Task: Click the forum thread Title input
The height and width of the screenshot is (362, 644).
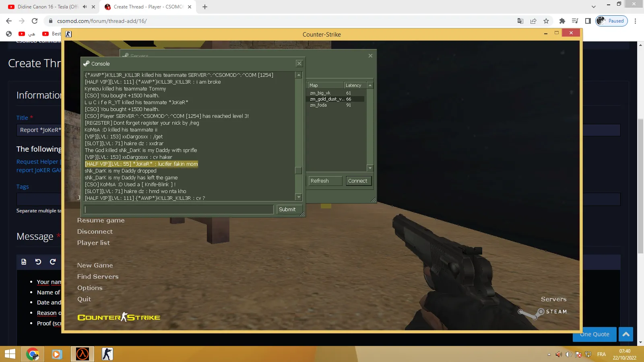Action: coord(39,130)
